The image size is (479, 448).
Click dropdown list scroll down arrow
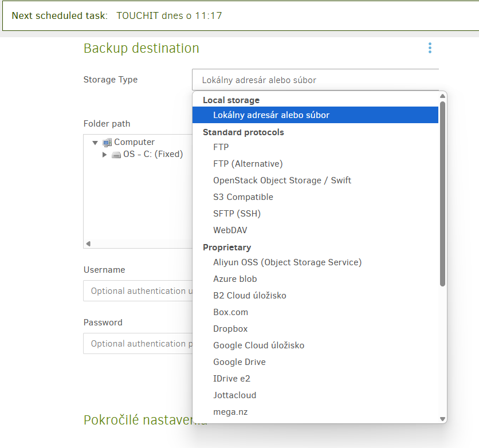click(442, 419)
